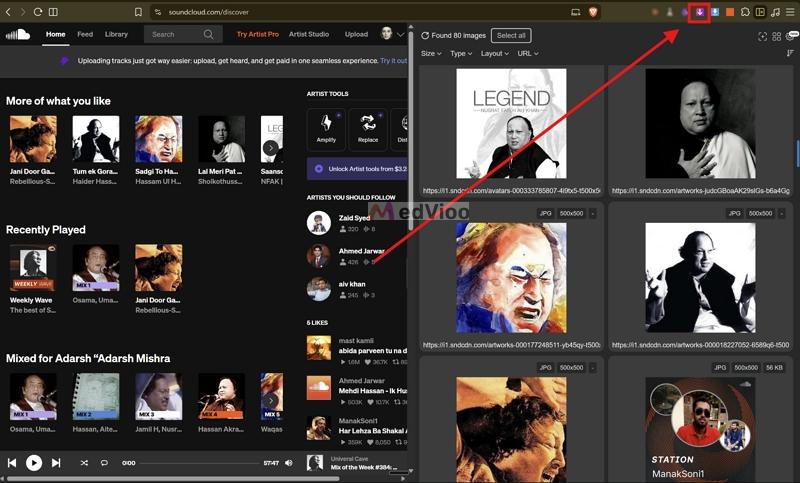Open the Tum ek Gora track thumbnail
The height and width of the screenshot is (483, 800).
click(x=96, y=139)
